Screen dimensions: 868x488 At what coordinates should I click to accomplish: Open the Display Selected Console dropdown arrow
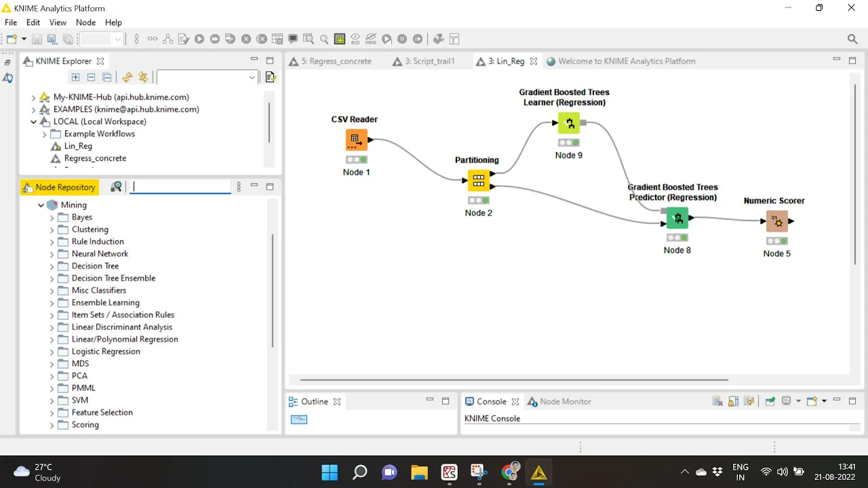point(798,401)
